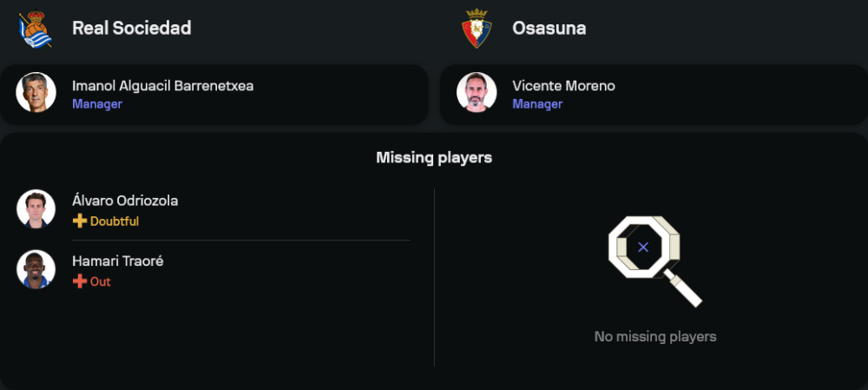This screenshot has height=390, width=868.
Task: Open Vicente Moreno's profile photo
Action: click(477, 93)
